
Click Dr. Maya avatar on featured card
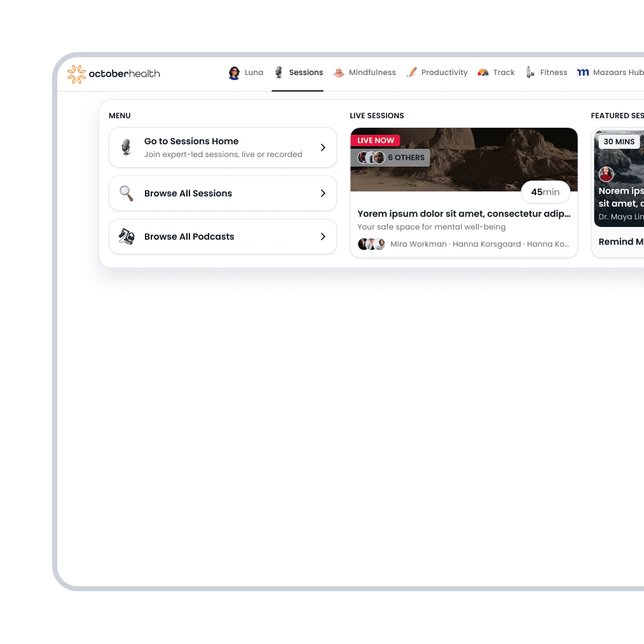point(606,174)
